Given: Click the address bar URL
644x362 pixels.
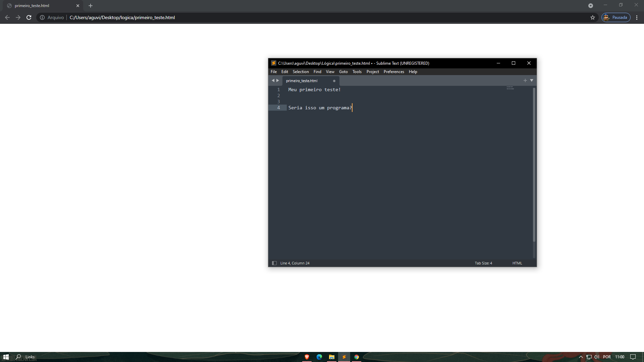Looking at the screenshot, I should [122, 17].
